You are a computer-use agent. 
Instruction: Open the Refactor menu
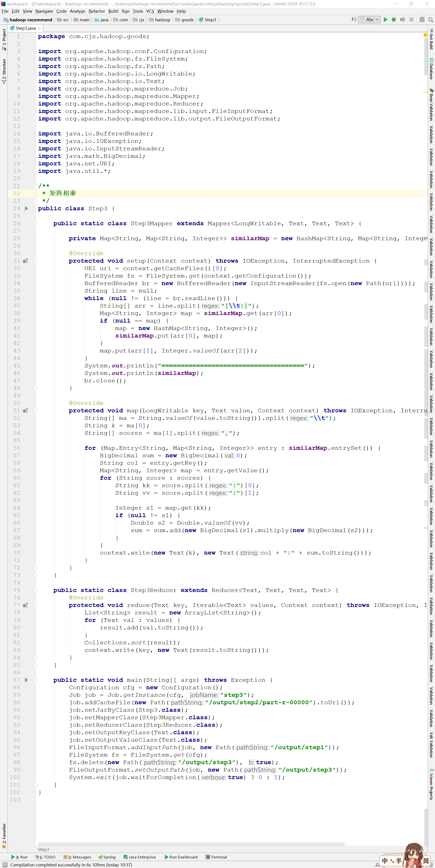coord(96,11)
